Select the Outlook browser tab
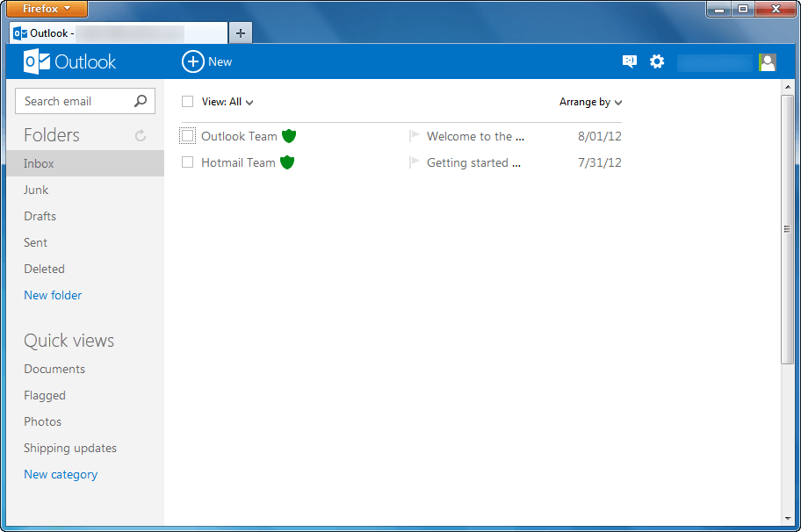Viewport: 801px width, 532px height. click(105, 32)
